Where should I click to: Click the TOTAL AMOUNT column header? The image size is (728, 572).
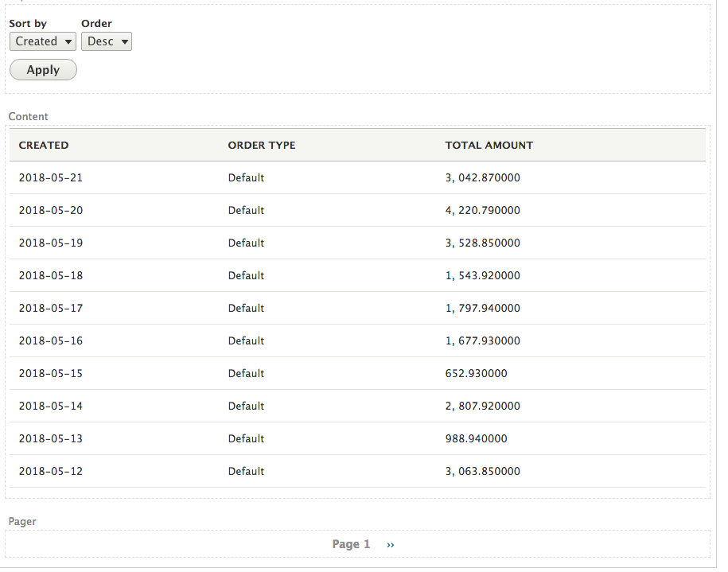coord(489,146)
